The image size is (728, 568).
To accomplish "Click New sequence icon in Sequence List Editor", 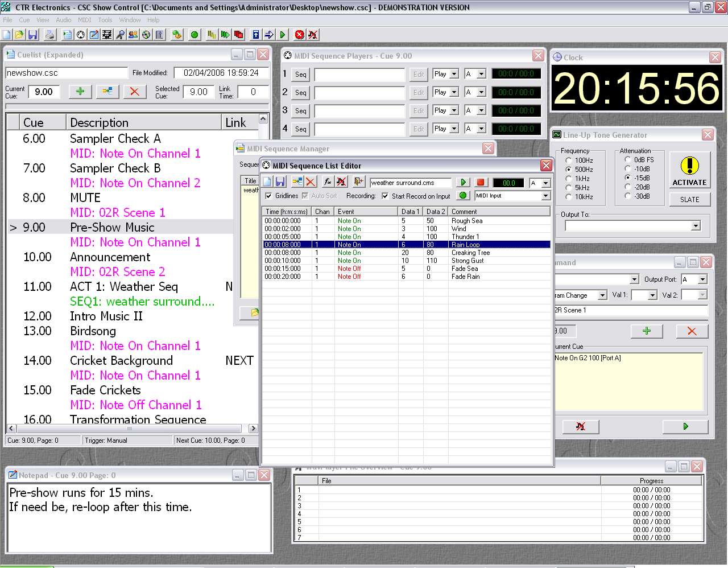I will click(x=267, y=182).
